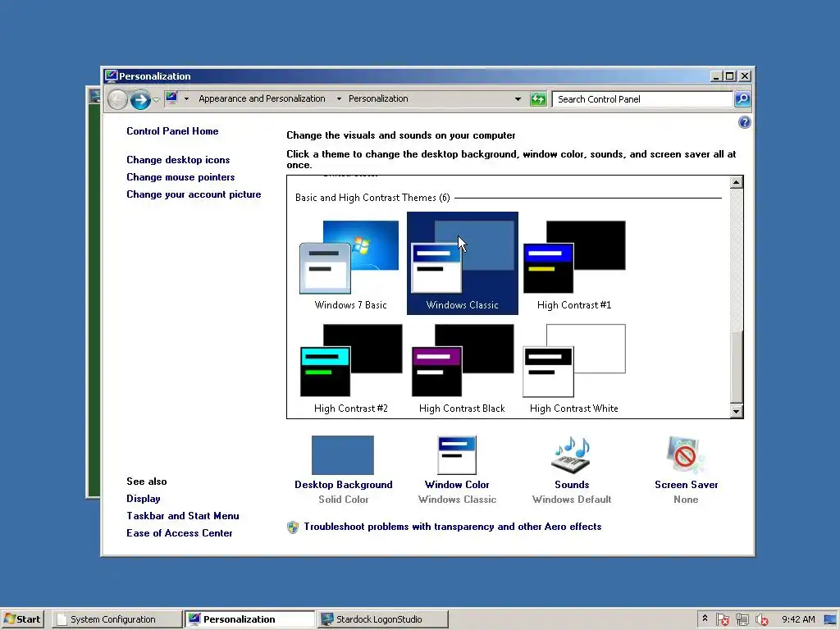Show hidden icons in system tray

705,619
